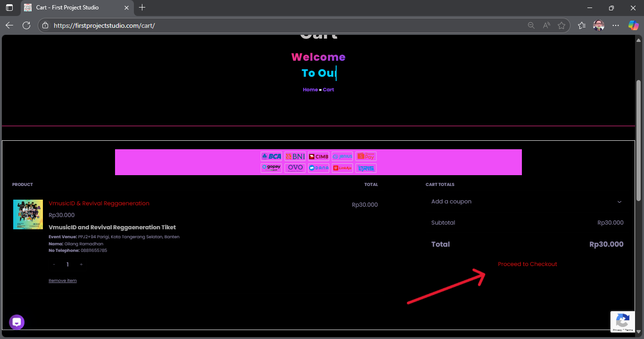Click the Home breadcrumb link
This screenshot has height=339, width=644.
click(310, 89)
